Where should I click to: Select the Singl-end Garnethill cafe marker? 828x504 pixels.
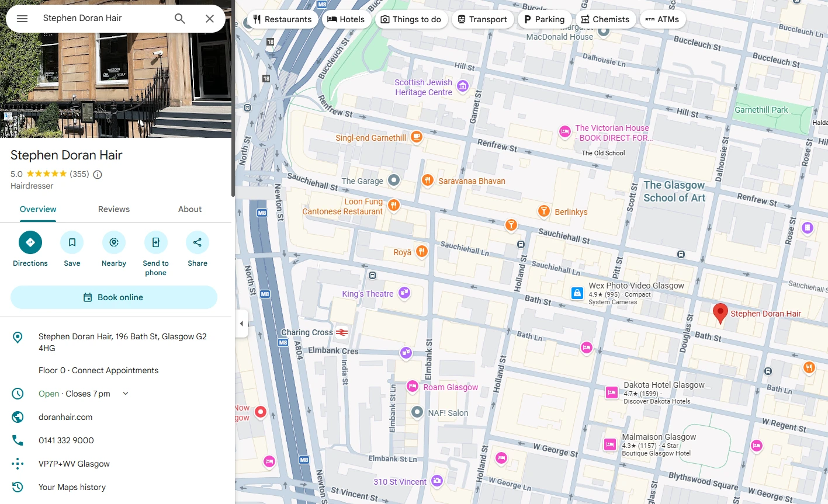tap(416, 137)
